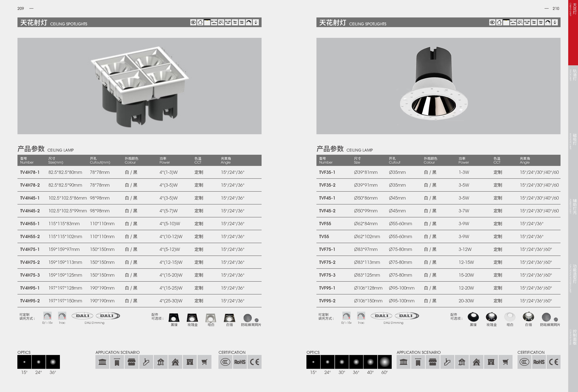
Task: Click the storefront awning icon on page 210
Action: tap(433, 362)
